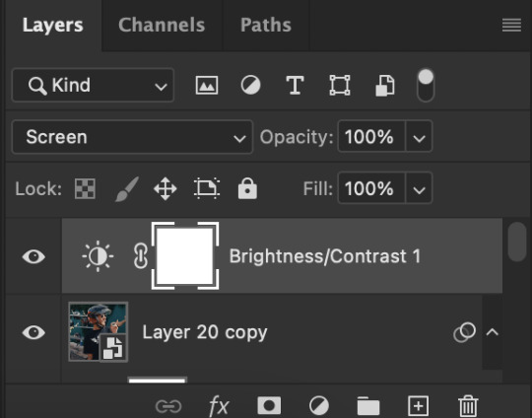
Task: Unlink mask from Brightness/Contrast 1 layer
Action: [x=141, y=256]
